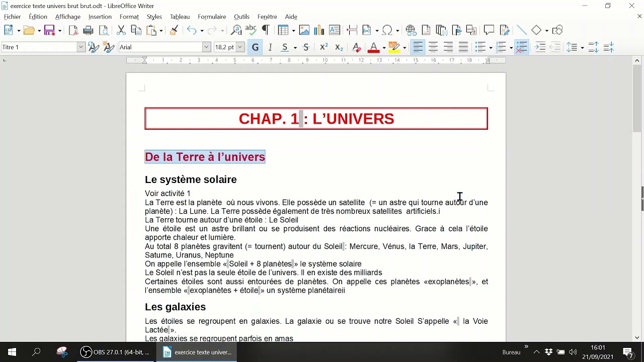Click in the font size field

click(225, 47)
